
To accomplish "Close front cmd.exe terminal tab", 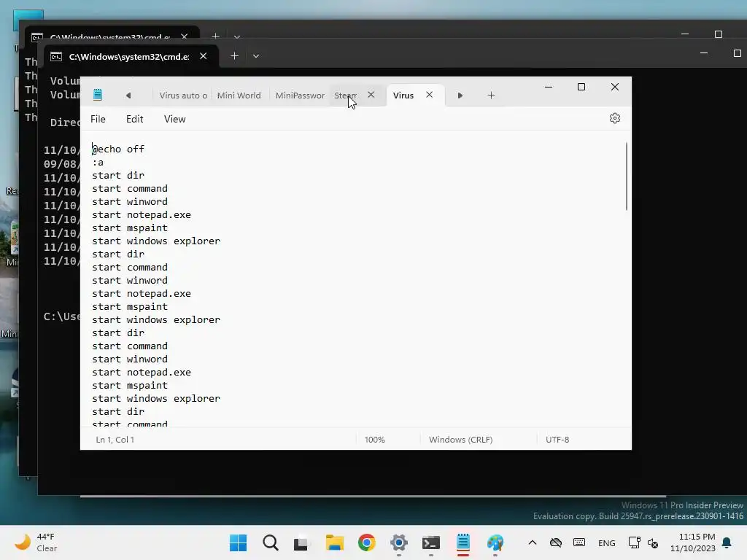I will click(x=204, y=55).
